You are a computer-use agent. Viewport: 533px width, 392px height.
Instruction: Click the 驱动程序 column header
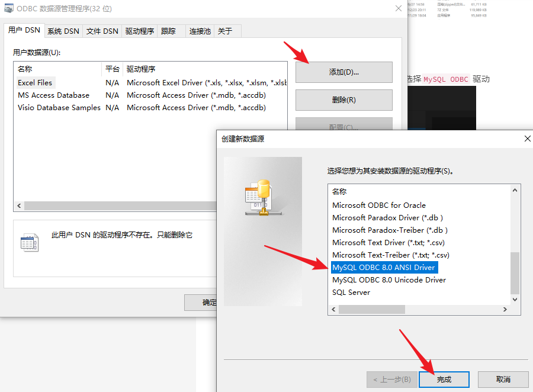pos(205,69)
